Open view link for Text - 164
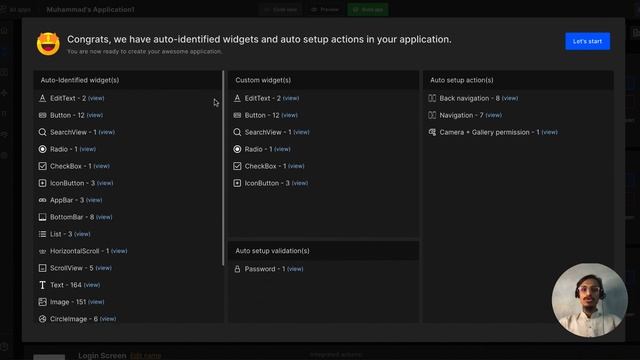 tap(92, 285)
